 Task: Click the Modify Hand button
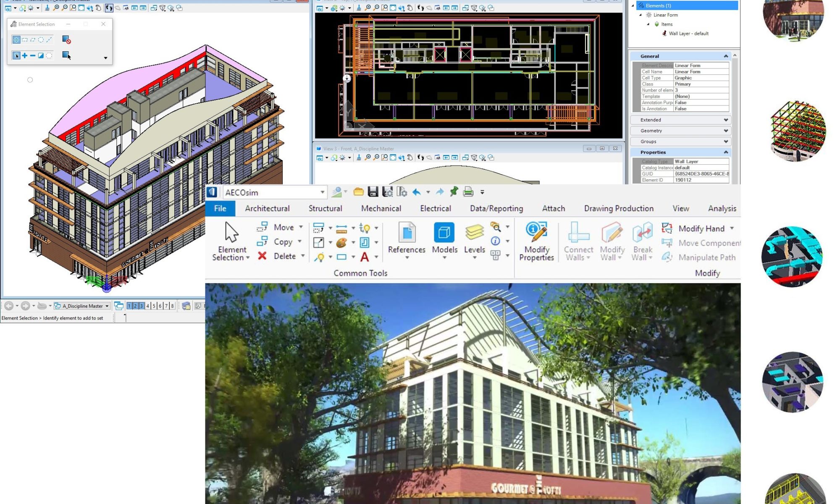tap(701, 228)
